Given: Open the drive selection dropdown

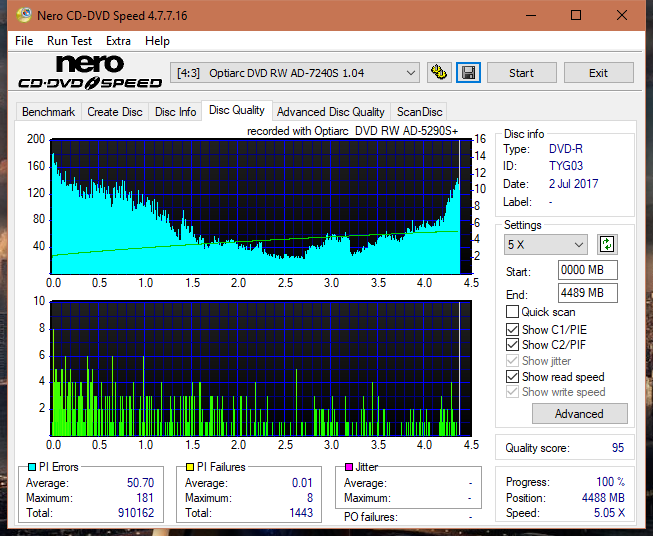Looking at the screenshot, I should point(295,73).
